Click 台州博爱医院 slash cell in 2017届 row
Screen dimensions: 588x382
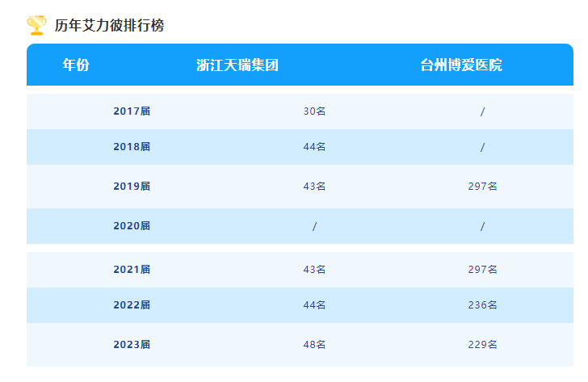coord(483,111)
